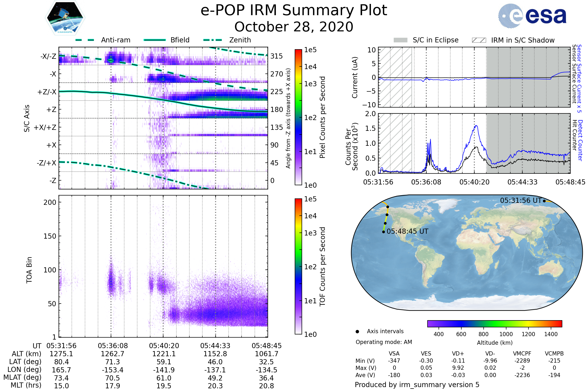Viewport: 588px width, 392px height.
Task: Click the VMCPF column header in voltage table
Action: 522,354
